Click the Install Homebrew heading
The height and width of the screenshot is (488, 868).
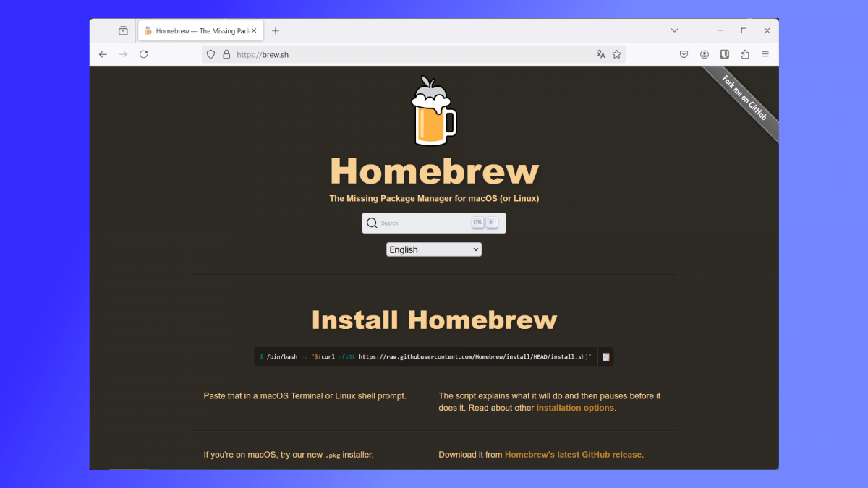434,320
